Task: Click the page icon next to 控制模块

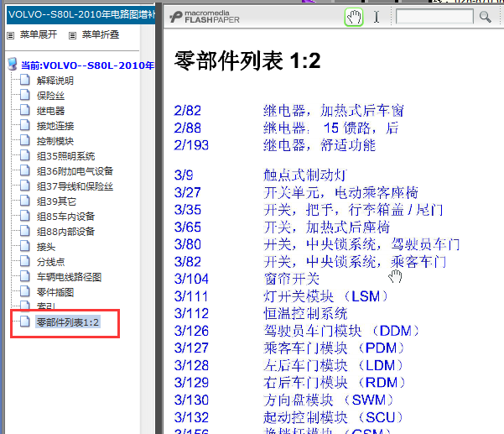Action: pos(25,140)
